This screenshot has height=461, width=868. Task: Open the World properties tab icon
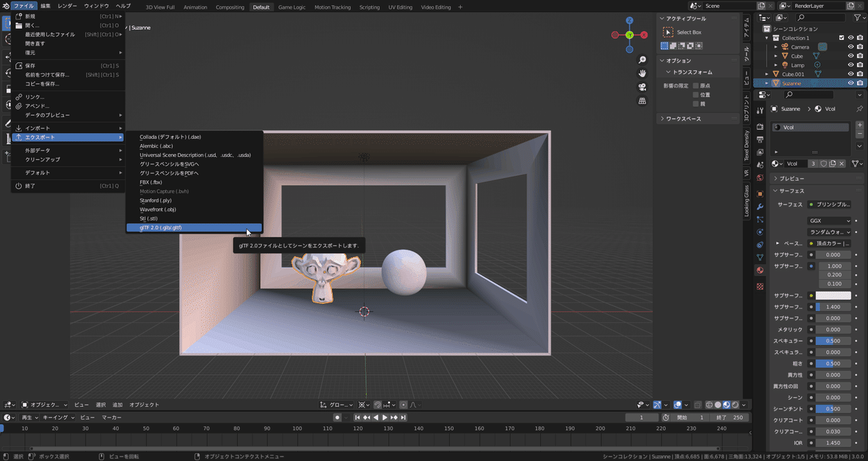(759, 177)
